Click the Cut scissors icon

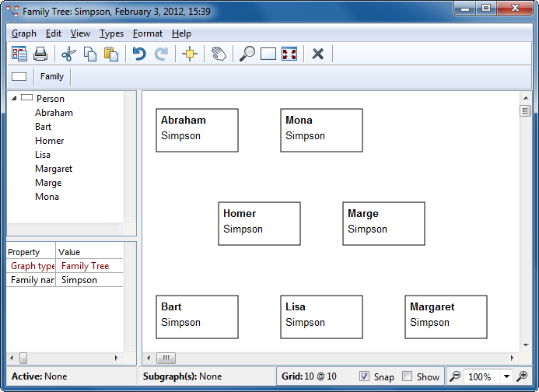[x=68, y=54]
